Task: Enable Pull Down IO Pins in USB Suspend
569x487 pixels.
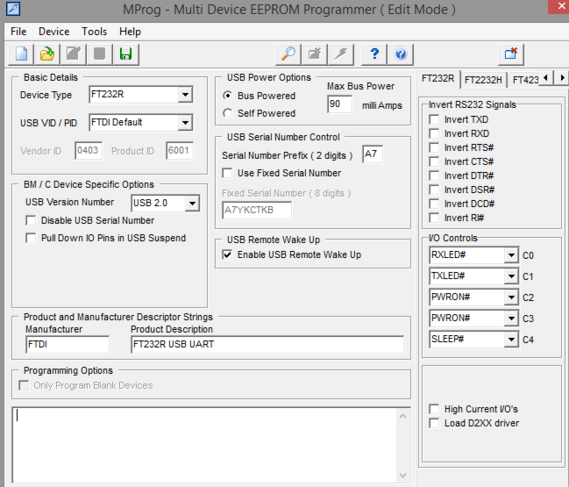Action: (x=31, y=238)
